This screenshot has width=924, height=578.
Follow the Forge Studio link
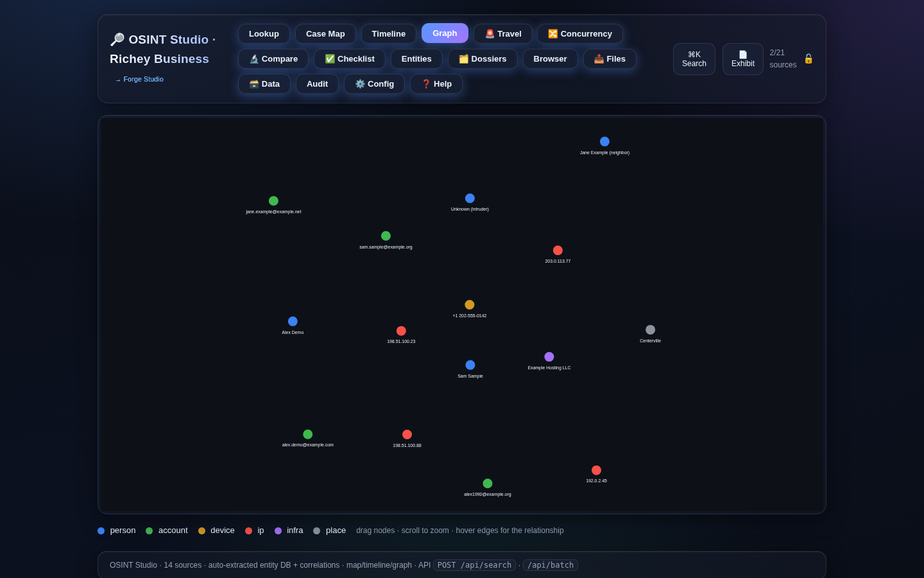(x=139, y=80)
